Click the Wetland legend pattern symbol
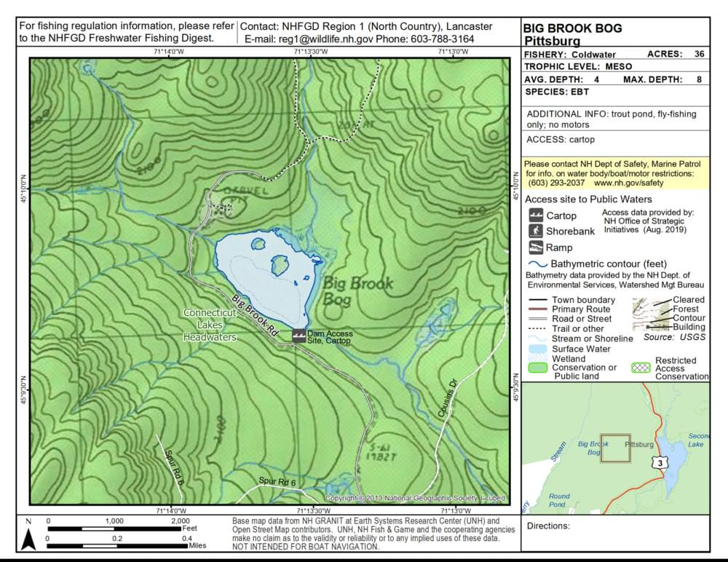Screen dimensions: 728x562 538,359
